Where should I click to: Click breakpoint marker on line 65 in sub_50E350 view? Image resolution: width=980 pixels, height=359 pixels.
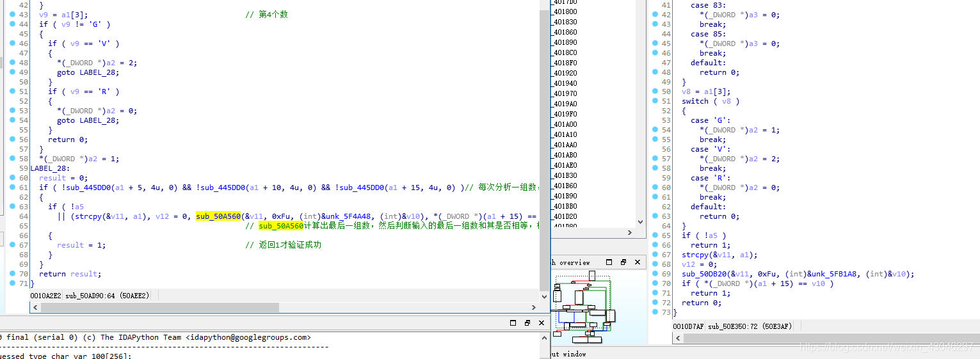point(655,235)
